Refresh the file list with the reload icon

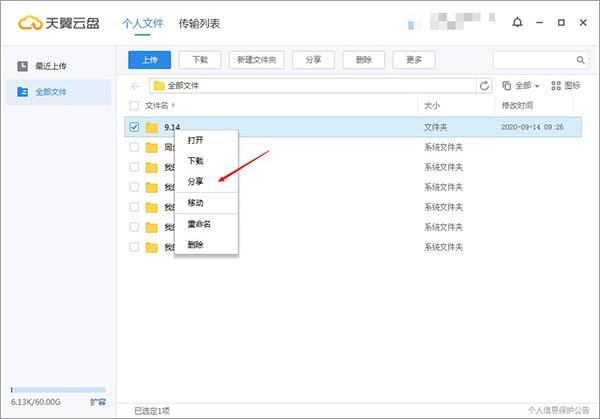pos(484,86)
